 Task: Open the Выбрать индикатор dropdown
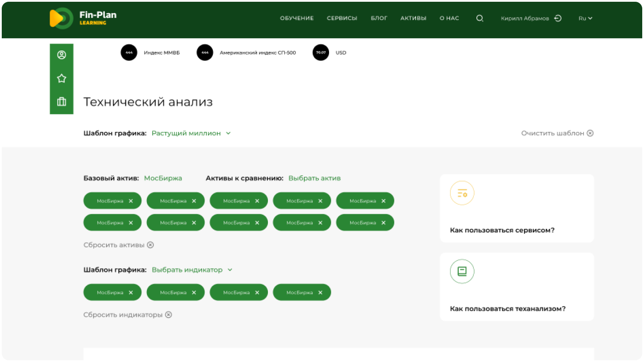point(192,270)
